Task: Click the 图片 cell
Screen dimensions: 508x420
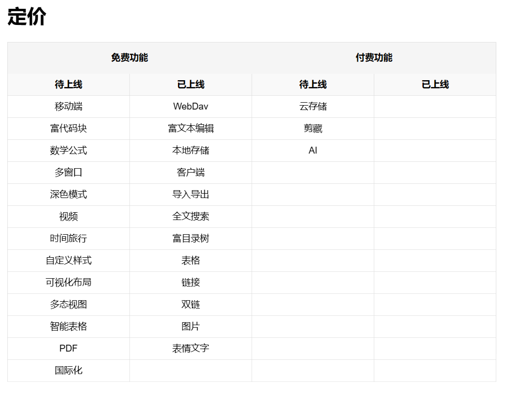Action: tap(191, 326)
